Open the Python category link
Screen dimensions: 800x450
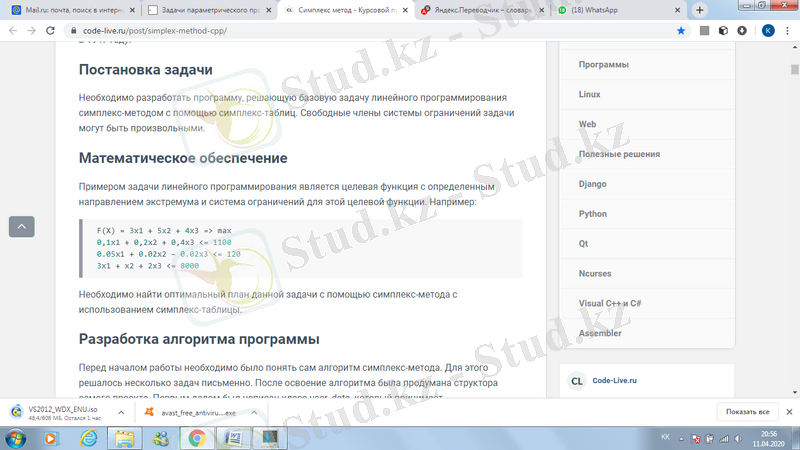(592, 214)
